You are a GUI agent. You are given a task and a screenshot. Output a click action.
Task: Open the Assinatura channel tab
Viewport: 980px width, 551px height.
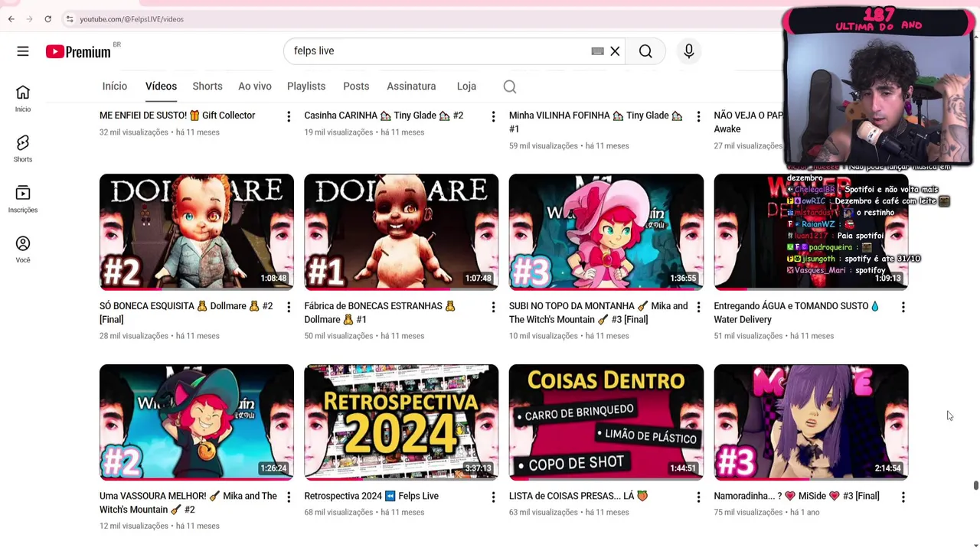411,86
